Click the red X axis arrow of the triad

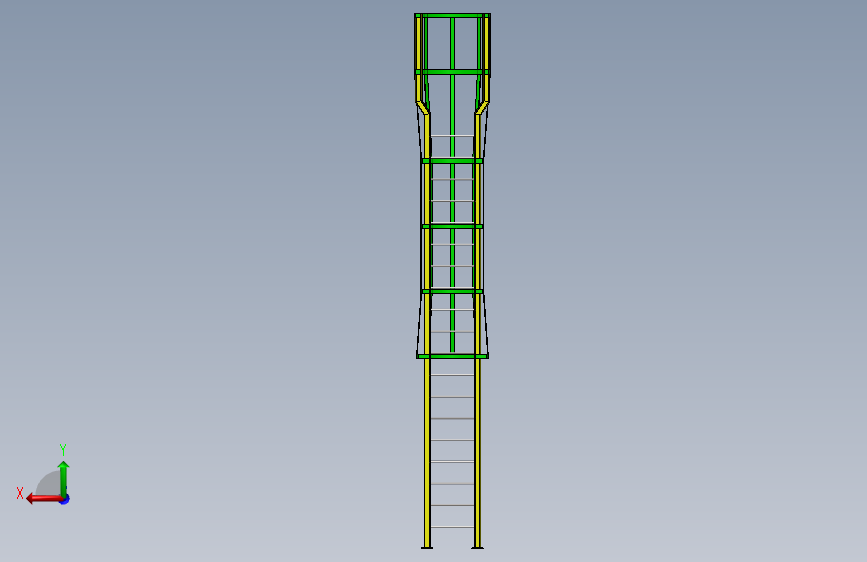[x=44, y=499]
